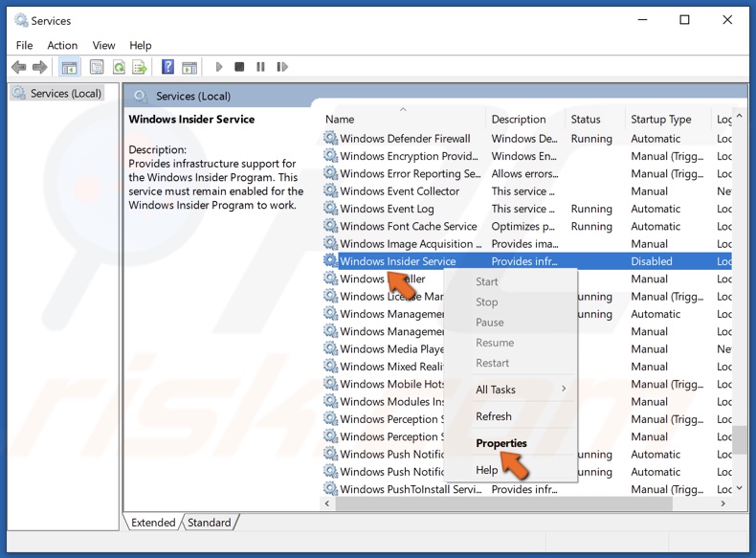Click the Stop Service square icon
Screen dimensions: 756x558
point(239,67)
